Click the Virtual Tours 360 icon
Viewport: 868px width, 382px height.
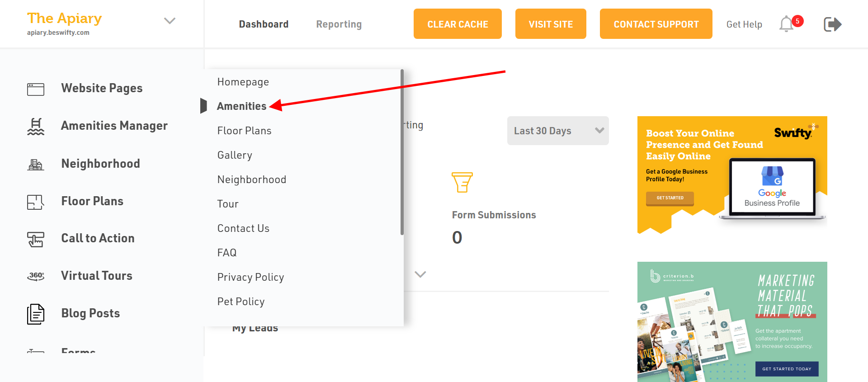pyautogui.click(x=36, y=276)
